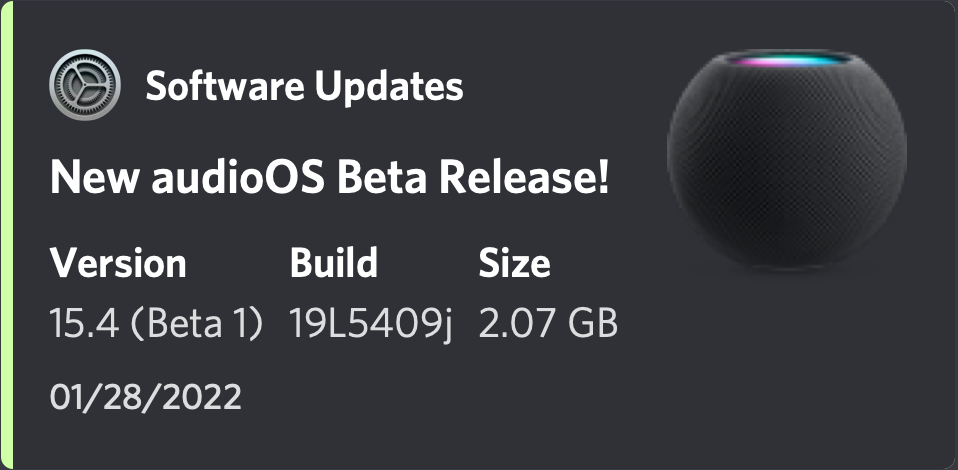This screenshot has height=470, width=958.
Task: Click the Software Updates gear icon
Action: tap(84, 86)
